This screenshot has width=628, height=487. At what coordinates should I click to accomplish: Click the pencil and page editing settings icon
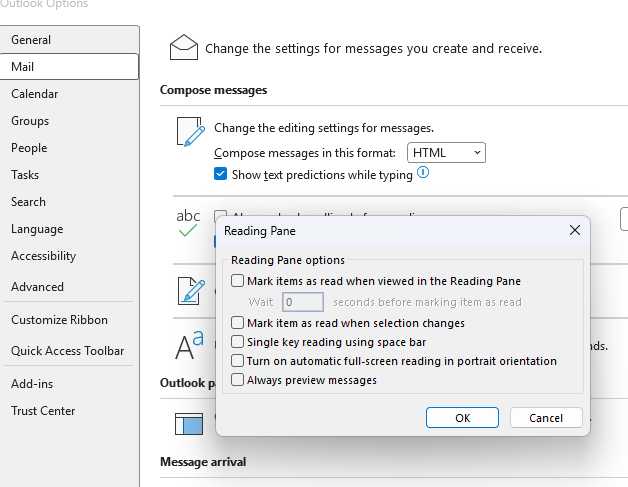pos(191,132)
